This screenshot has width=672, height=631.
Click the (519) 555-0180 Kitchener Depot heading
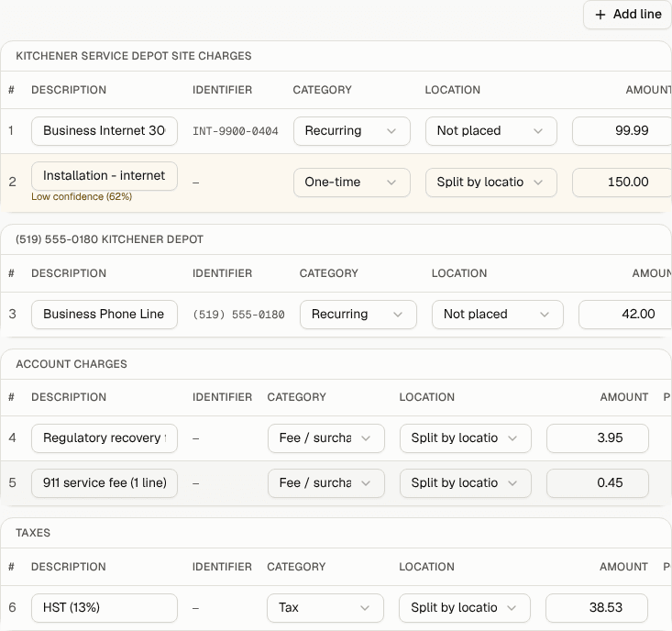click(x=109, y=239)
